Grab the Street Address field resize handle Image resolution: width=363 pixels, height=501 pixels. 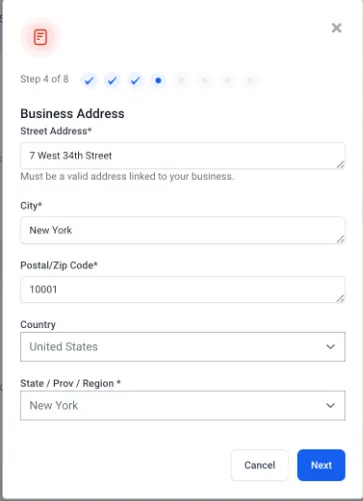tap(340, 164)
